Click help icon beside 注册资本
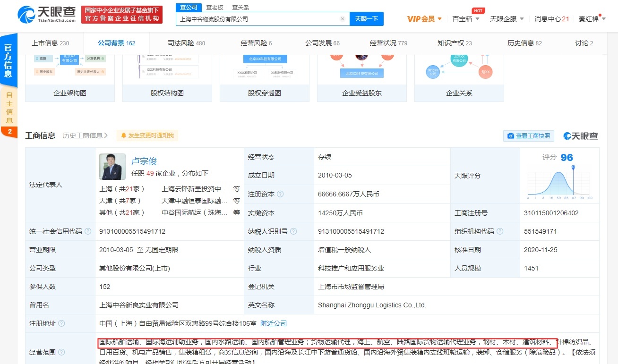The height and width of the screenshot is (364, 618). coord(281,194)
